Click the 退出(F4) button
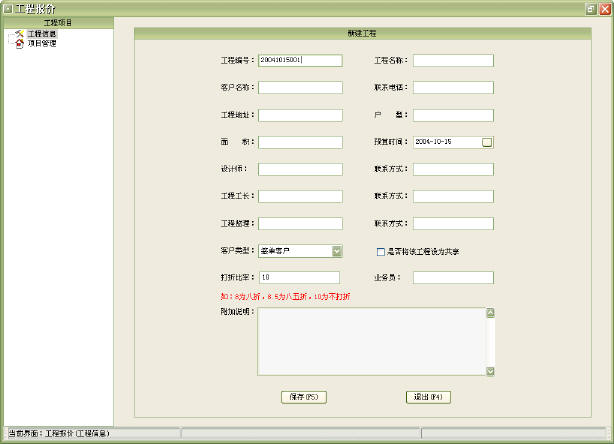The image size is (614, 444). coord(429,397)
